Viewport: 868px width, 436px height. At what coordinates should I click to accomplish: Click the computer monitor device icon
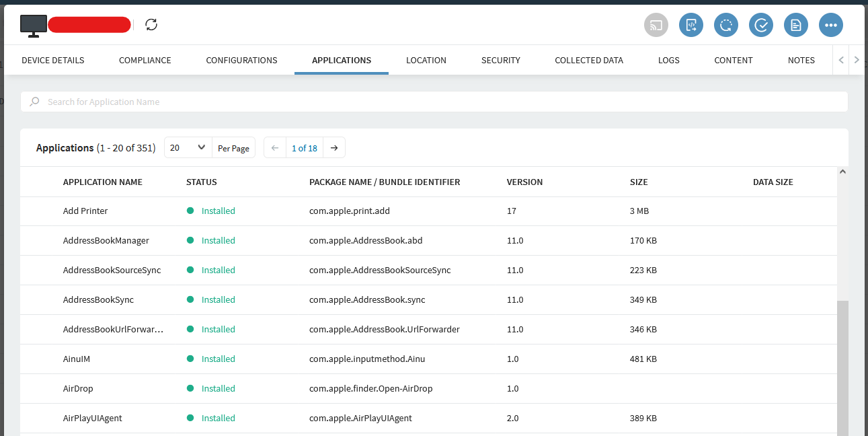pos(33,25)
